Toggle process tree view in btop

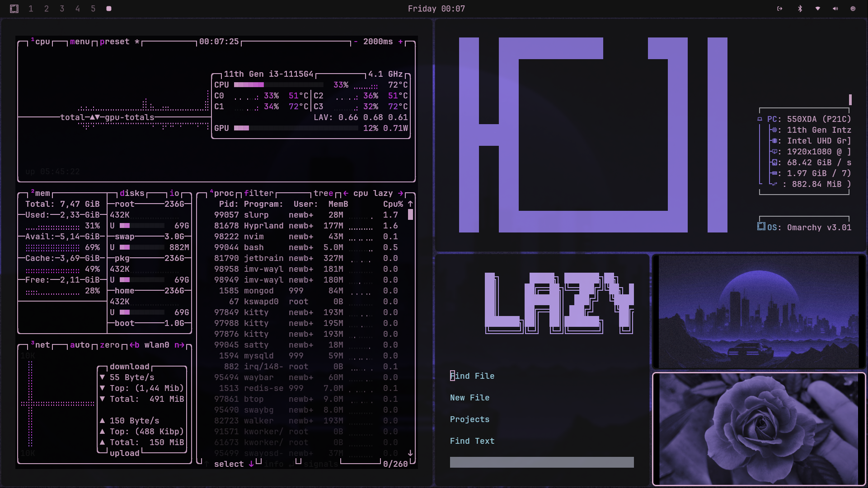click(323, 193)
